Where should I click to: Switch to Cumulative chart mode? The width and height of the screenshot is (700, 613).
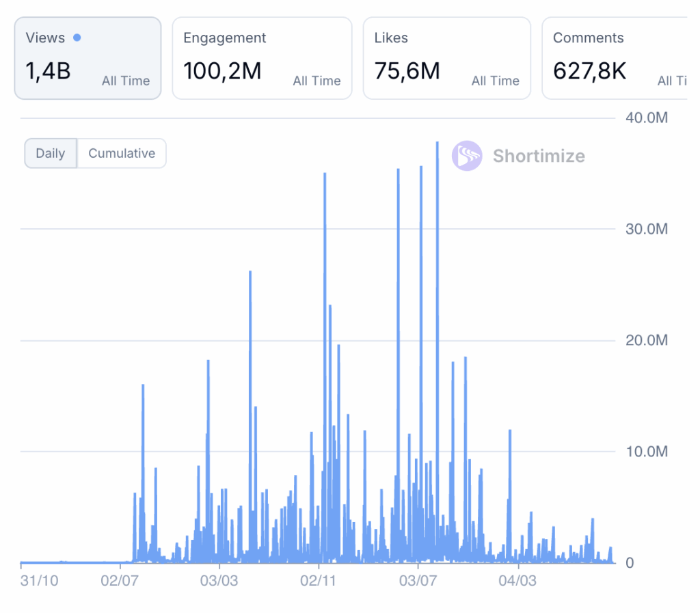tap(122, 153)
